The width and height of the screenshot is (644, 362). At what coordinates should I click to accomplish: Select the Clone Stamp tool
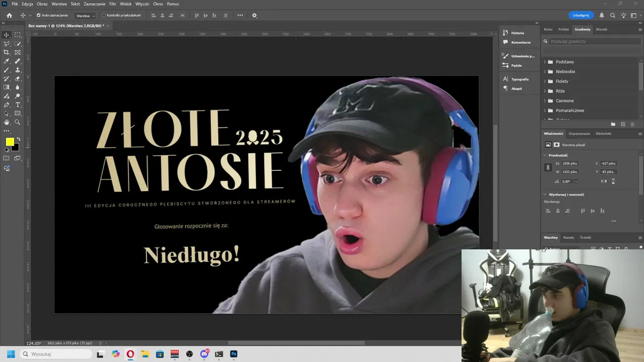[18, 70]
